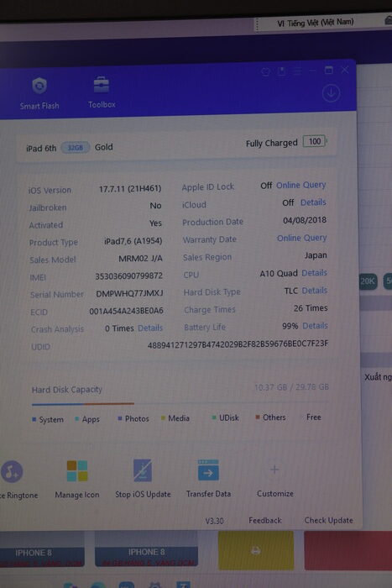Click the 32GB capacity badge

point(75,147)
